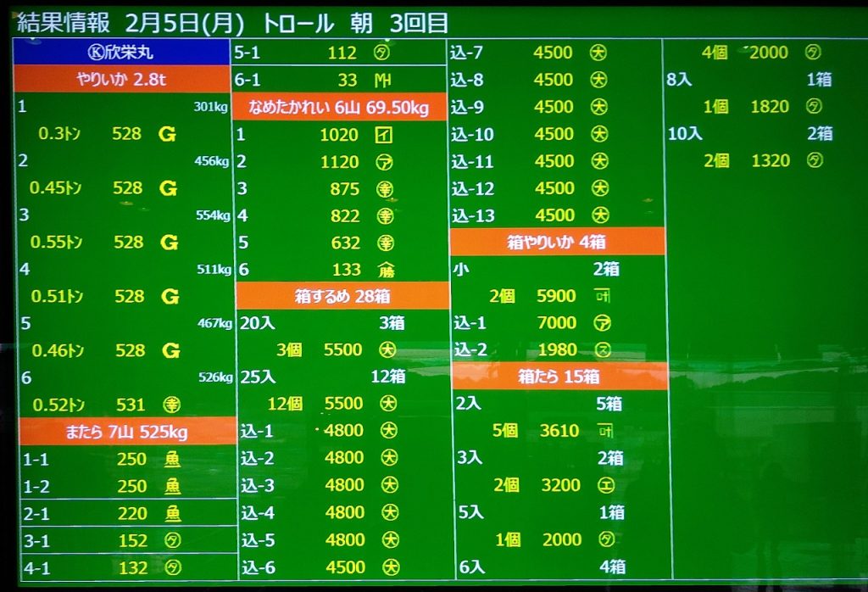Image resolution: width=868 pixels, height=592 pixels.
Task: Open the またら 7山 525kg section header
Action: pos(126,432)
